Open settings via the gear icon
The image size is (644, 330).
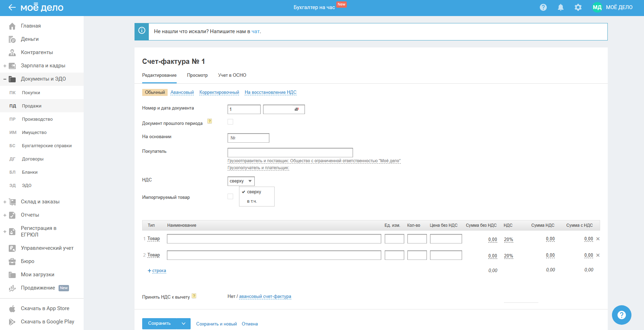(x=578, y=7)
